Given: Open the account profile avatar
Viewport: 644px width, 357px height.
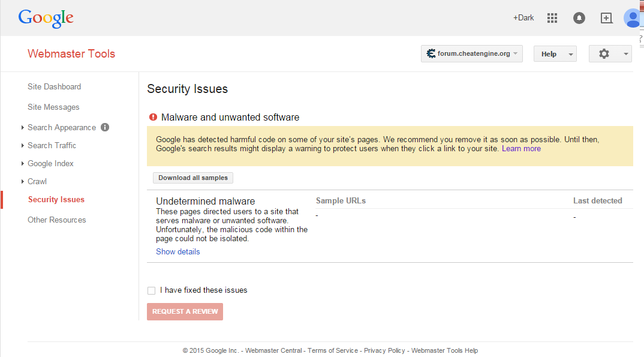Looking at the screenshot, I should pos(632,18).
